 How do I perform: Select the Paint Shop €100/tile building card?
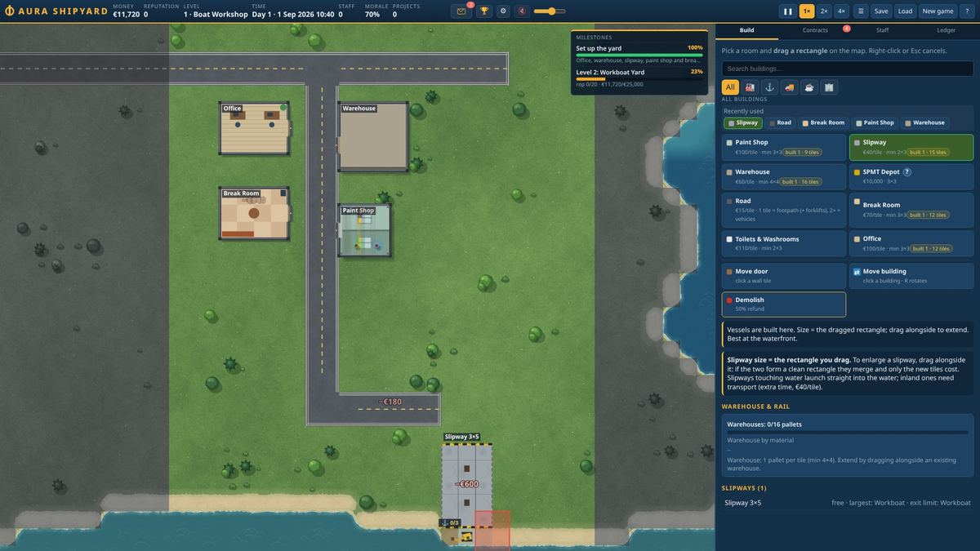(784, 147)
